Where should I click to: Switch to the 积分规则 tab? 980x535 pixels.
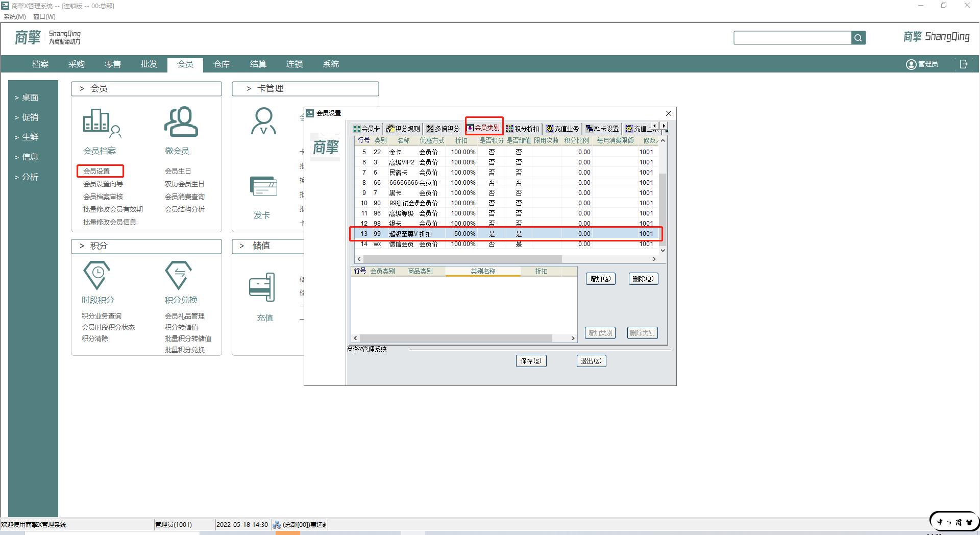coord(403,129)
